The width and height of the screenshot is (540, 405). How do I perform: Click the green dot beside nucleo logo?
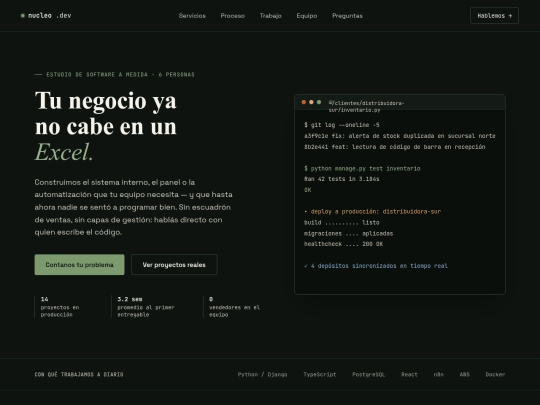[x=23, y=15]
